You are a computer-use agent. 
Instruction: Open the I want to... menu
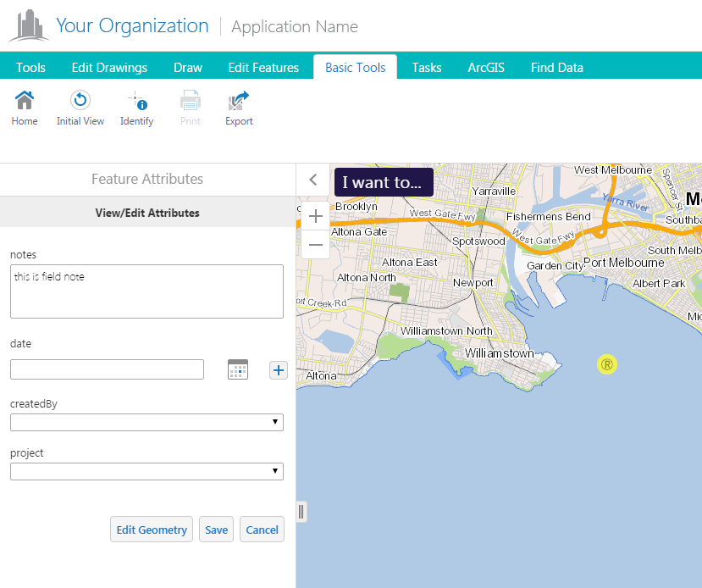[384, 182]
